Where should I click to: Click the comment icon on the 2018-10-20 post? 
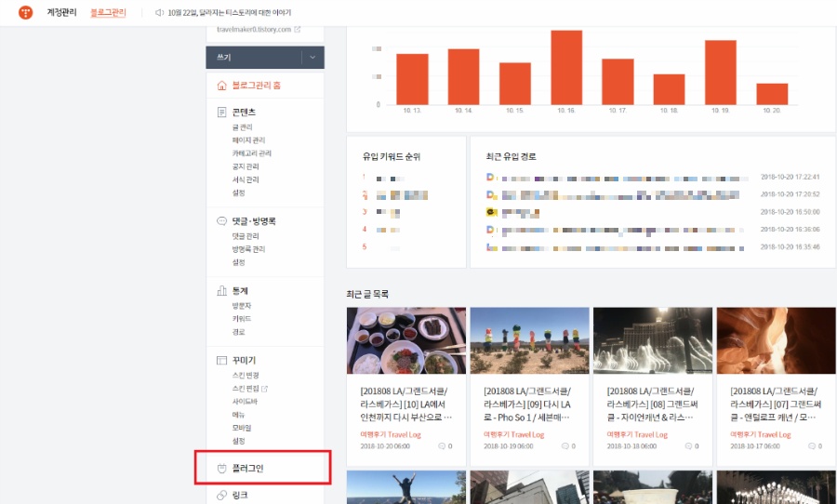click(442, 446)
